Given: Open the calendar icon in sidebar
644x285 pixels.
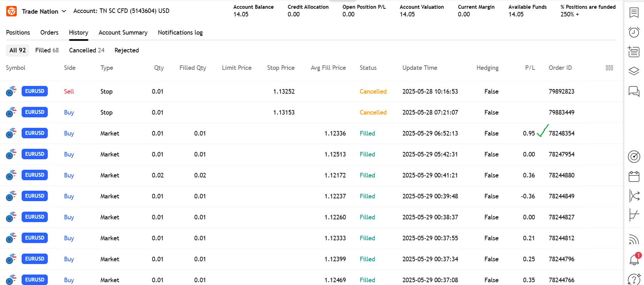Looking at the screenshot, I should click(x=634, y=176).
